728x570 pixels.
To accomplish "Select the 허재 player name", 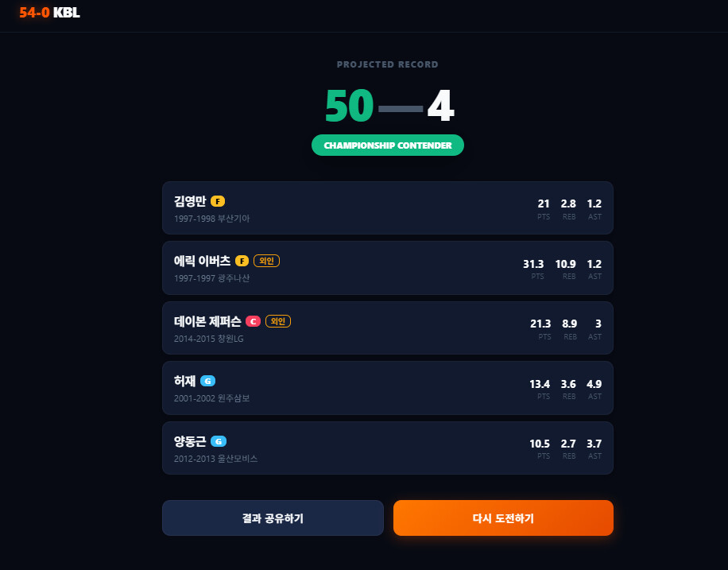I will tap(185, 381).
